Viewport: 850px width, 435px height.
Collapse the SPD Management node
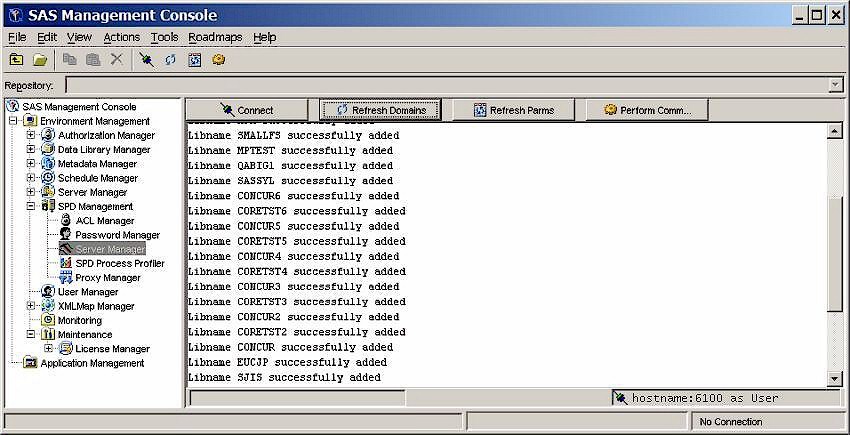(31, 206)
